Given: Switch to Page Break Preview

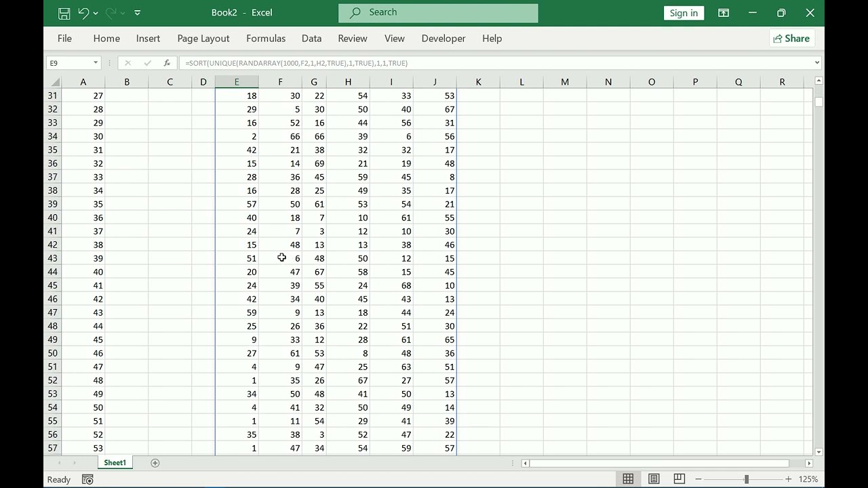Looking at the screenshot, I should (x=679, y=479).
